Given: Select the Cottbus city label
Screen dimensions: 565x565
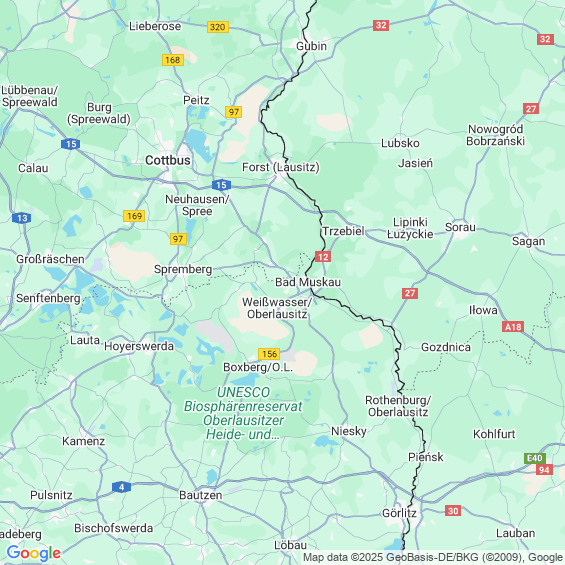Looking at the screenshot, I should [x=168, y=160].
